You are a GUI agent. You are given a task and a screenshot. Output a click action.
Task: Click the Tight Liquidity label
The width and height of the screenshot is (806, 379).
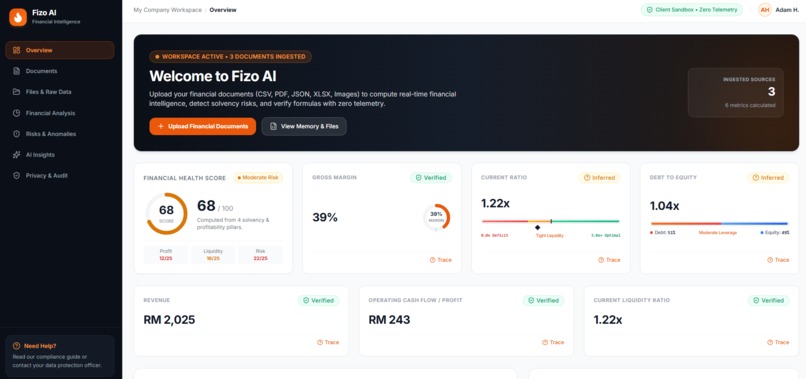[549, 236]
